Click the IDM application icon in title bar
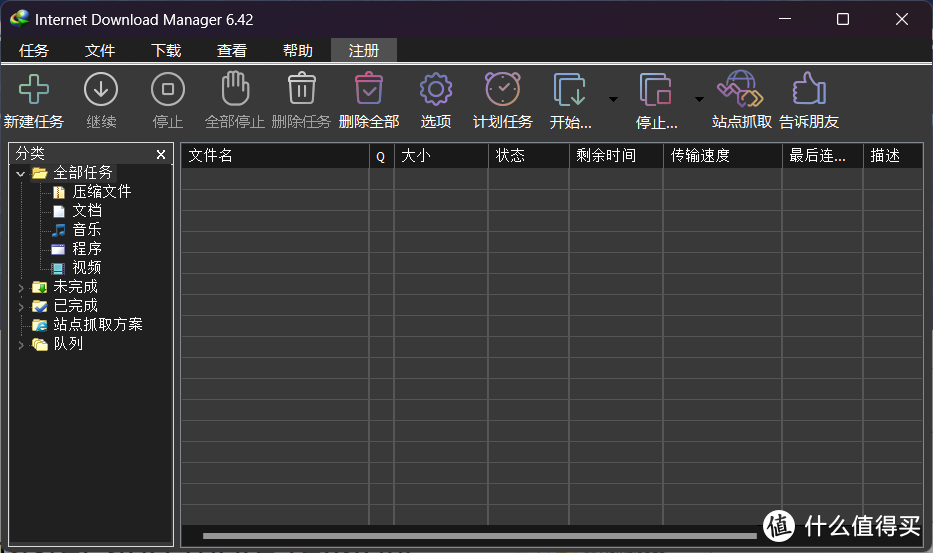 tap(19, 19)
